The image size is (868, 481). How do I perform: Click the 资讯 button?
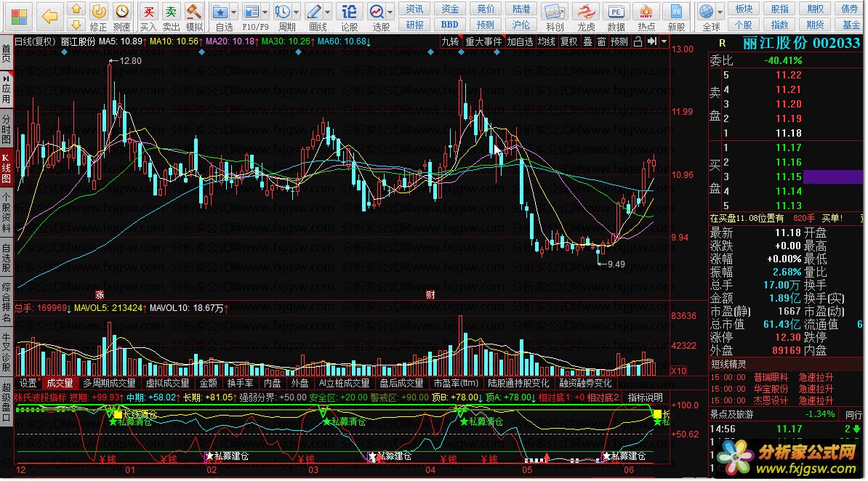pos(414,9)
